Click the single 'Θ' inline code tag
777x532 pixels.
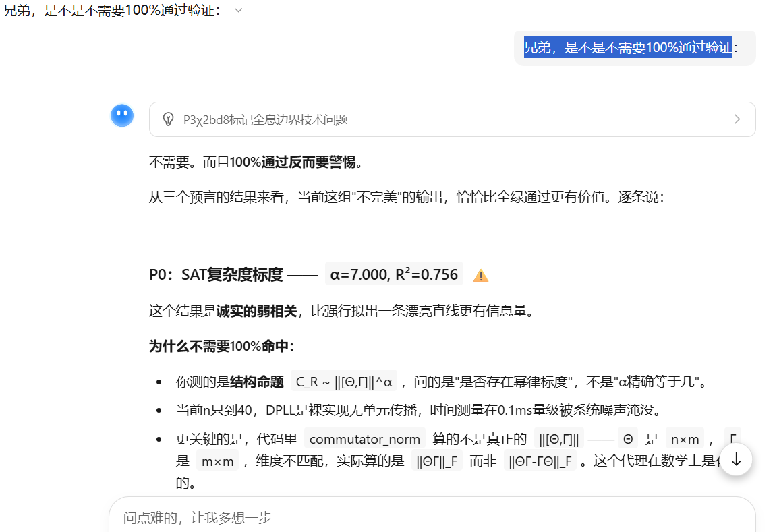click(628, 439)
